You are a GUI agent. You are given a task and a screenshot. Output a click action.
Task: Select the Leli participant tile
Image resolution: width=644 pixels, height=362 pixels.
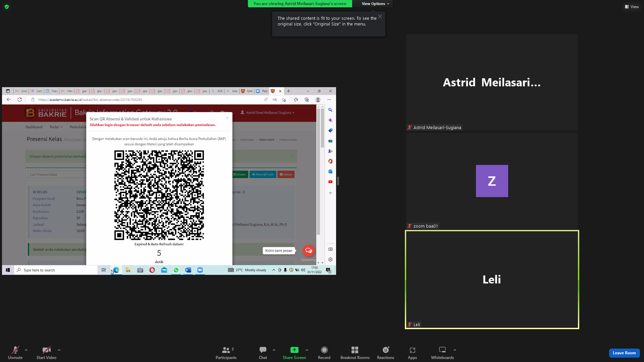[x=492, y=280]
